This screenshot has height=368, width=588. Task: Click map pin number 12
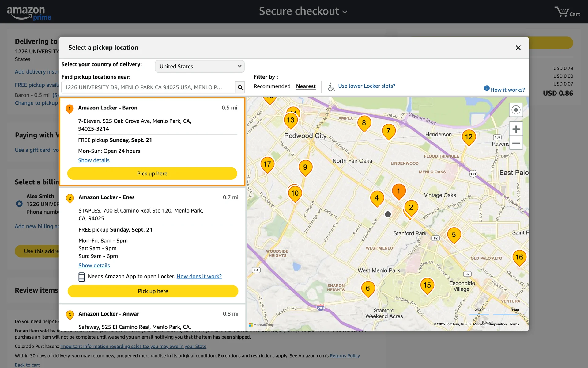click(469, 137)
